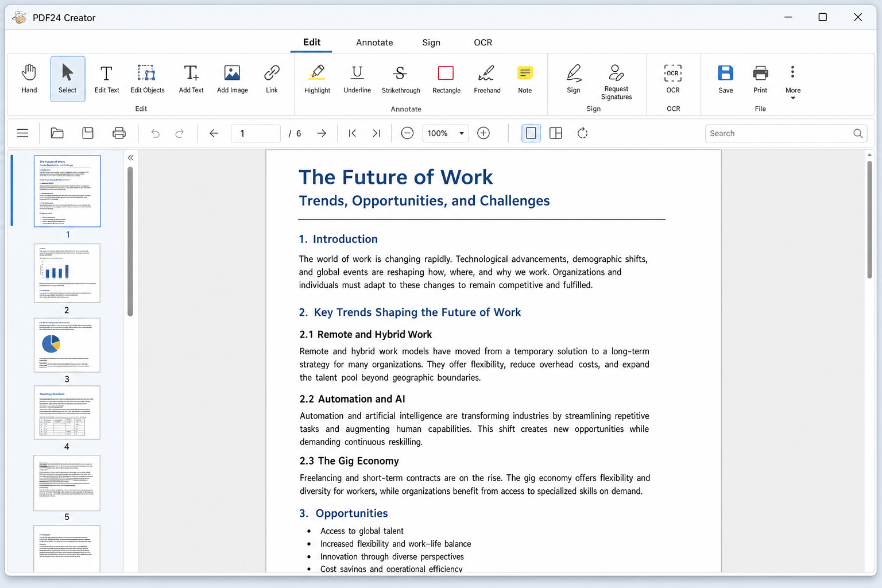This screenshot has height=588, width=882.
Task: Click Request Signatures
Action: pyautogui.click(x=616, y=82)
